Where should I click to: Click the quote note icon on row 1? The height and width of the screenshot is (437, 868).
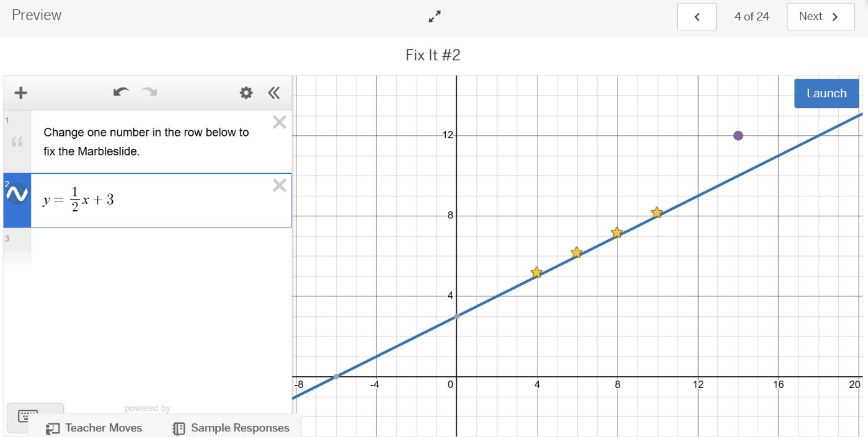(17, 141)
